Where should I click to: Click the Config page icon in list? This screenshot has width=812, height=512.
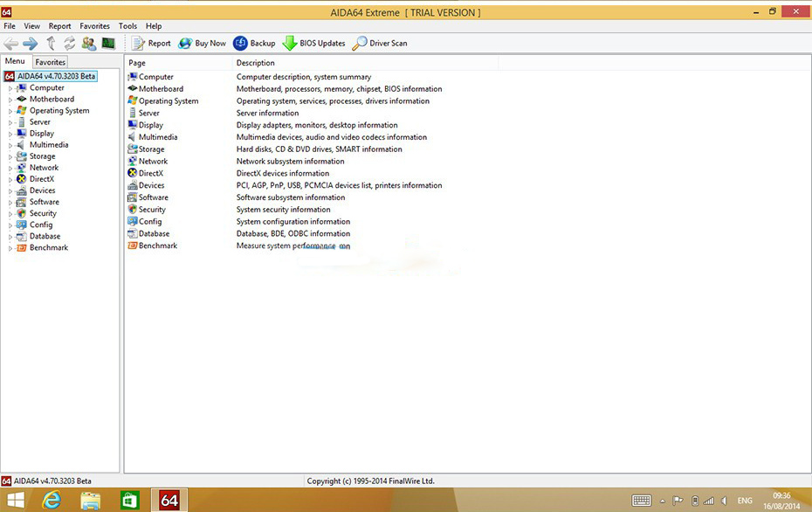pyautogui.click(x=133, y=221)
